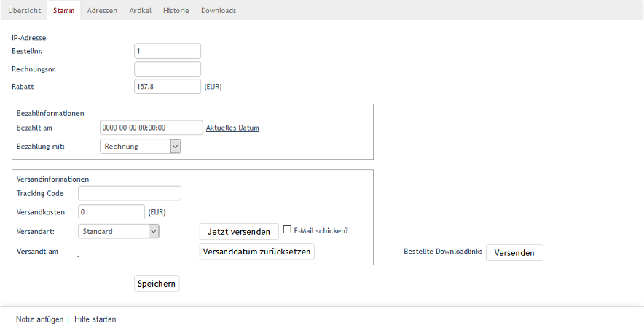This screenshot has width=644, height=331.
Task: Click into the Rechnungsnr. field
Action: [x=168, y=69]
